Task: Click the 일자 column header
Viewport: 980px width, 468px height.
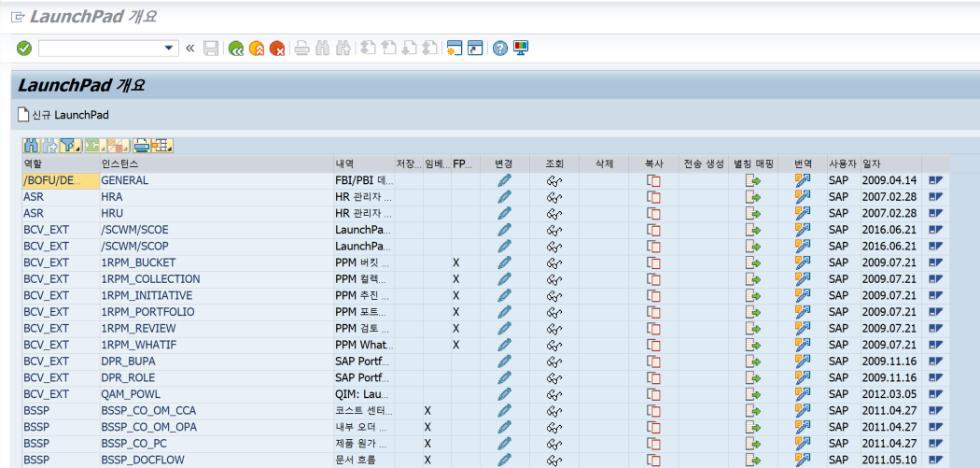Action: [890, 163]
